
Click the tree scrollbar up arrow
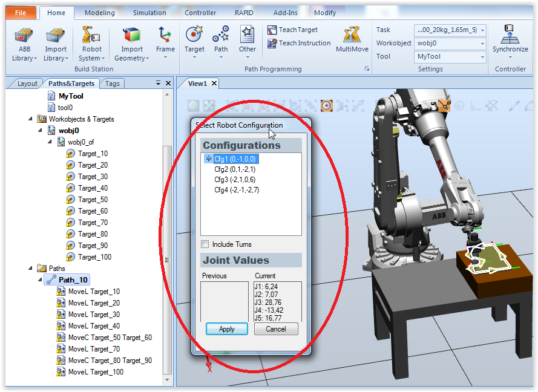pyautogui.click(x=167, y=94)
